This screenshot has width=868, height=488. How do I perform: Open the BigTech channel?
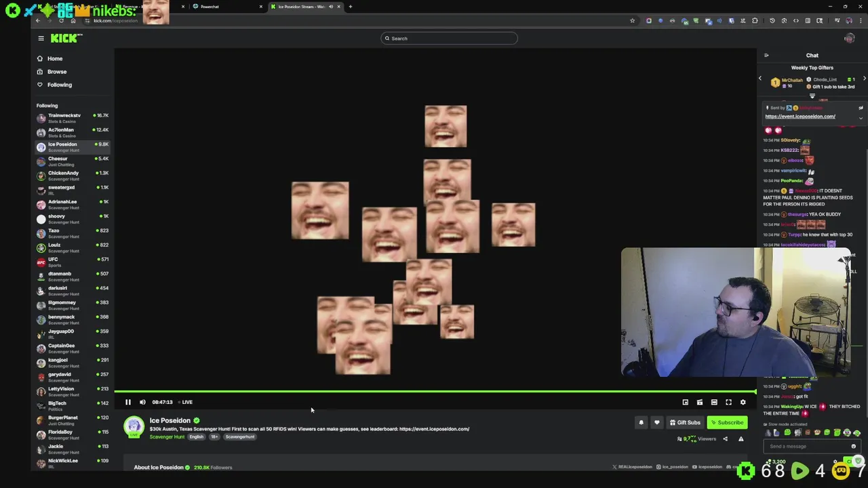tap(73, 406)
